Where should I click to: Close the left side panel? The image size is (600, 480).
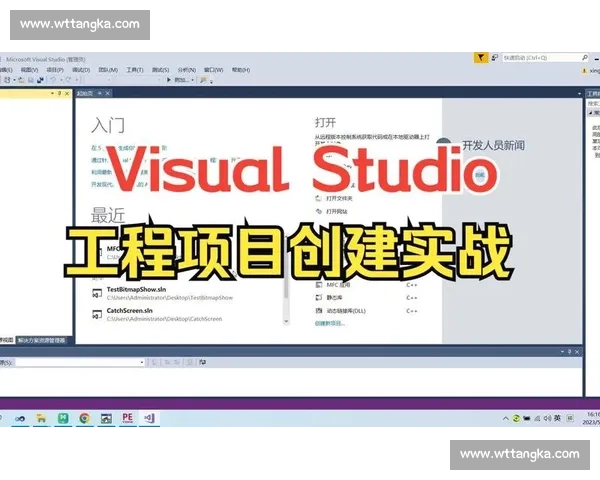[x=67, y=93]
